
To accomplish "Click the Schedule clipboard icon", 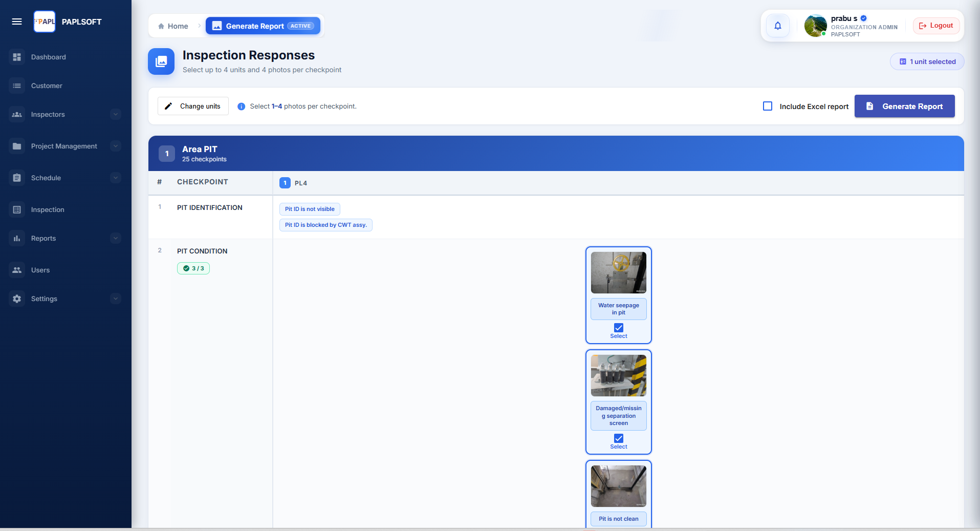I will point(17,178).
